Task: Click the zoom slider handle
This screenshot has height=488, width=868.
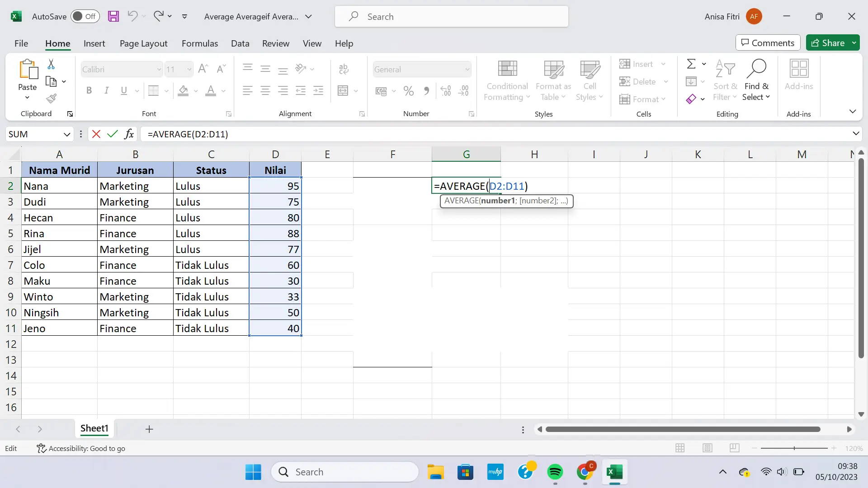Action: (x=794, y=448)
